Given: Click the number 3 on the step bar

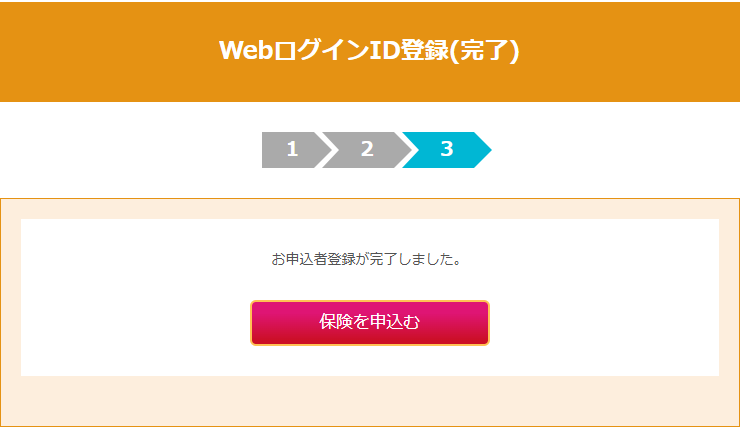Looking at the screenshot, I should (x=447, y=150).
